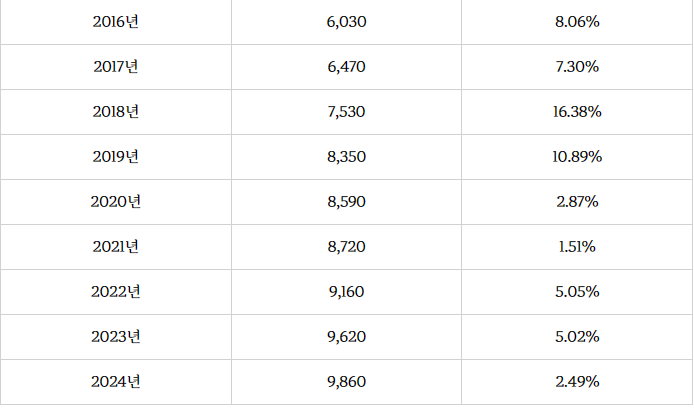
Task: Click the 2024년 year cell
Action: (x=115, y=382)
